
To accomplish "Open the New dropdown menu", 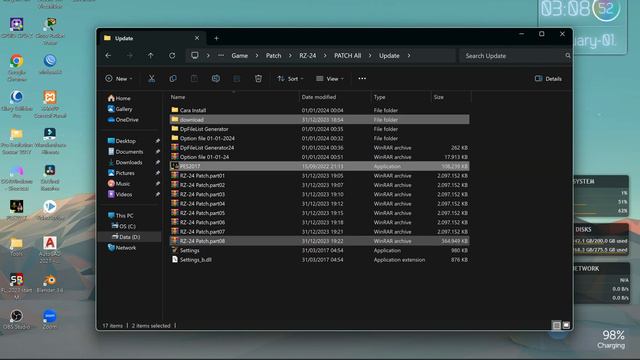I will [x=119, y=79].
